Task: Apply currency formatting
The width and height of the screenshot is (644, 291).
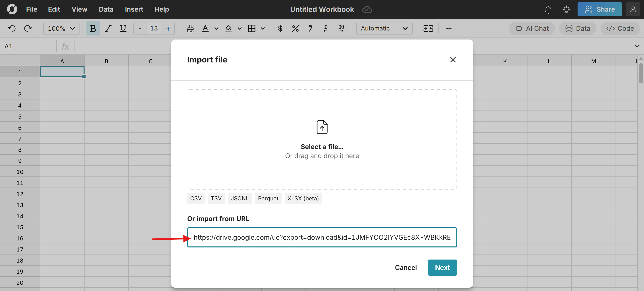Action: point(280,28)
